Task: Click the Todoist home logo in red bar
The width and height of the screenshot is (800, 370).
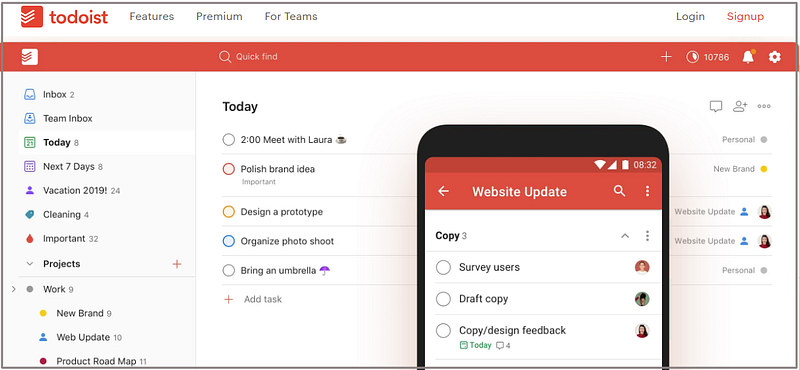Action: coord(30,57)
